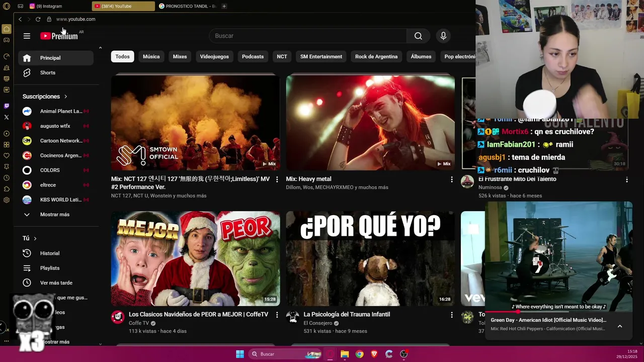Click the YouTube search input field
Viewport: 644px width, 362px height.
308,36
